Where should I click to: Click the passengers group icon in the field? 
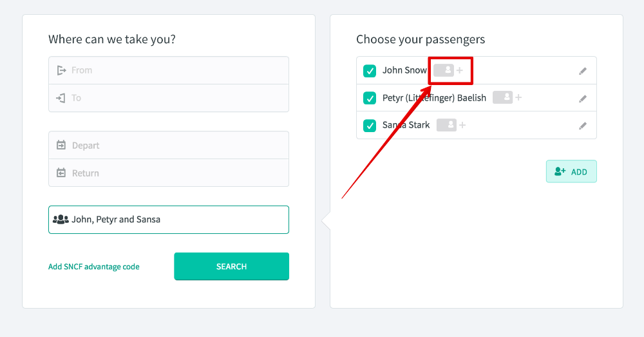[x=61, y=219]
